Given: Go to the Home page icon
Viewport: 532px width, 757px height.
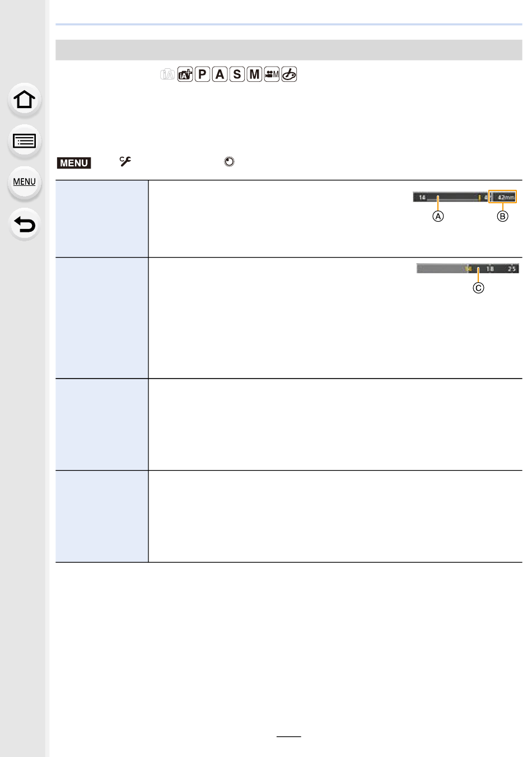Looking at the screenshot, I should point(24,100).
